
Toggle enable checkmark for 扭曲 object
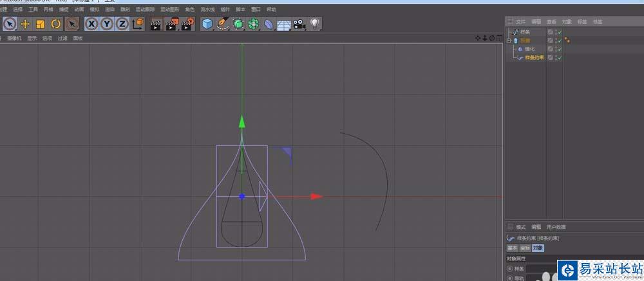pyautogui.click(x=560, y=41)
